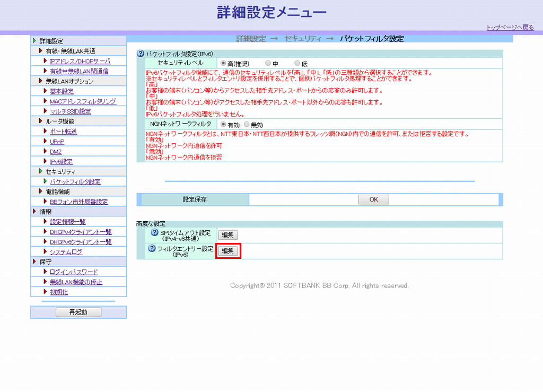Expand the 詳細設定 sidebar section arrow
This screenshot has width=543, height=392.
[35, 41]
